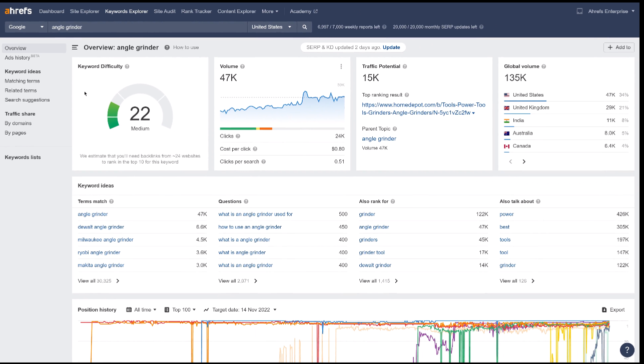644x364 pixels.
Task: Click the Traffic Potential info icon
Action: pyautogui.click(x=405, y=66)
